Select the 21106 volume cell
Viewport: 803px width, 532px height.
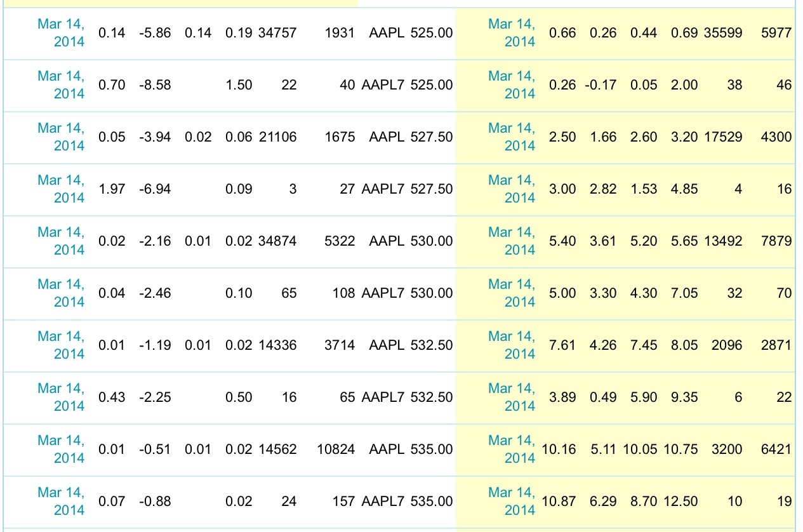tap(277, 137)
